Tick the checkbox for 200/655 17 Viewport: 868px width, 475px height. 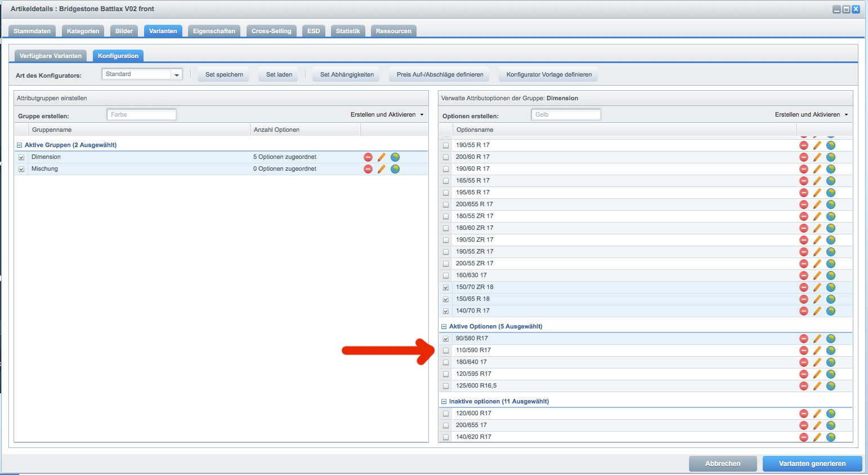[x=446, y=425]
